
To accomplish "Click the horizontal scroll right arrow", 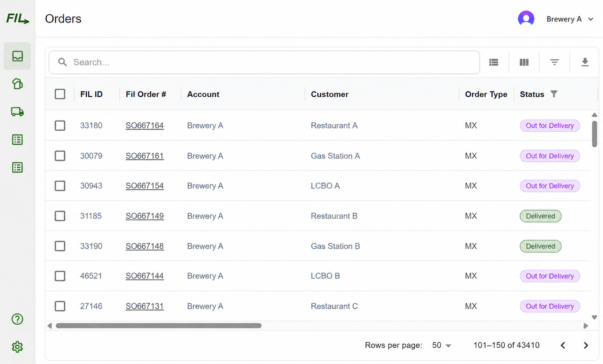I will [x=586, y=326].
